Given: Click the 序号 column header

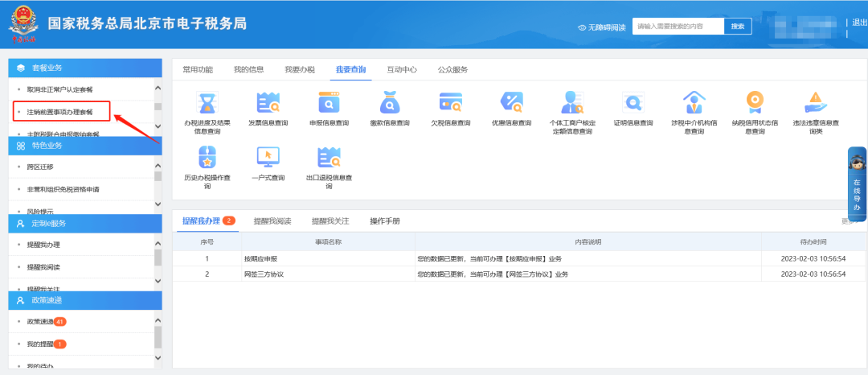Looking at the screenshot, I should (x=207, y=242).
